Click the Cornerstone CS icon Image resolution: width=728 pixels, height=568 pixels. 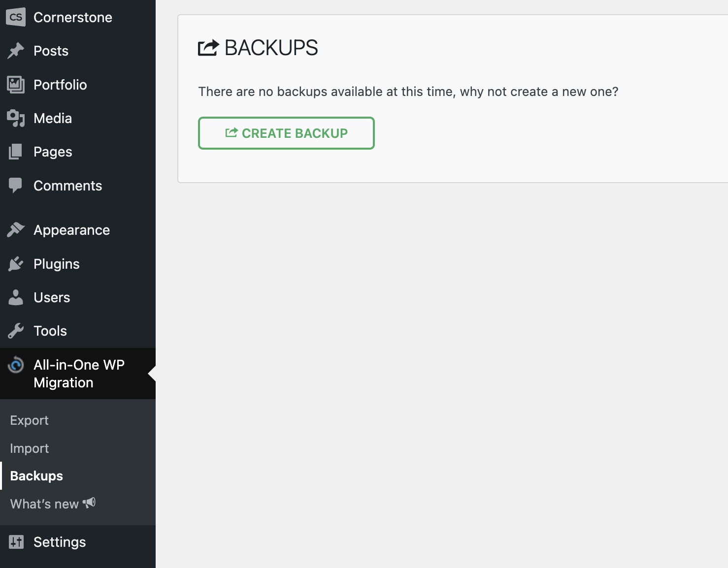pos(16,17)
